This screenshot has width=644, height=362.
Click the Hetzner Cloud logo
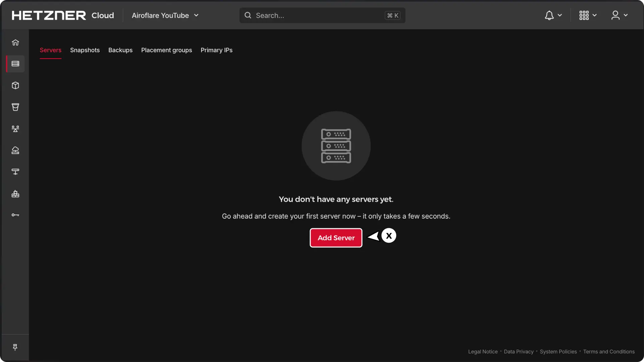63,15
